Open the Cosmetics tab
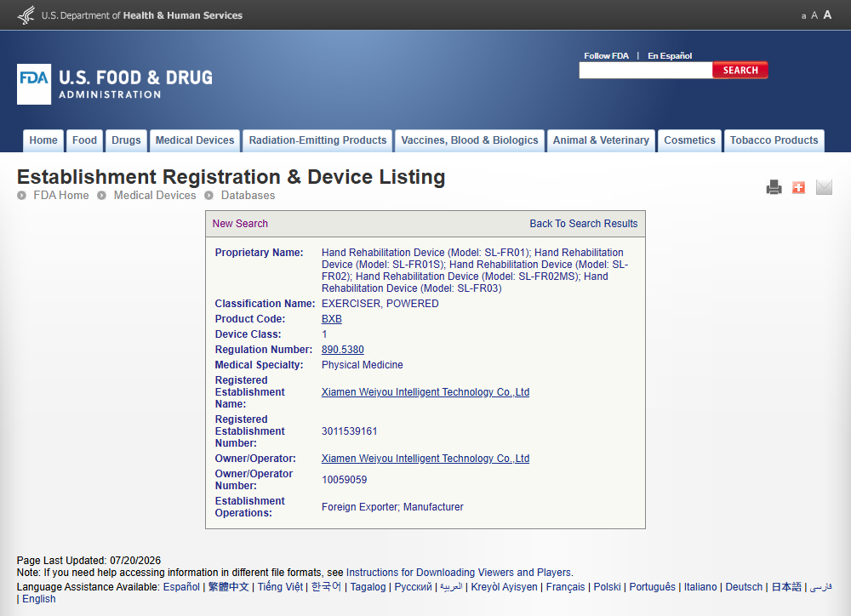The width and height of the screenshot is (851, 616). 690,140
